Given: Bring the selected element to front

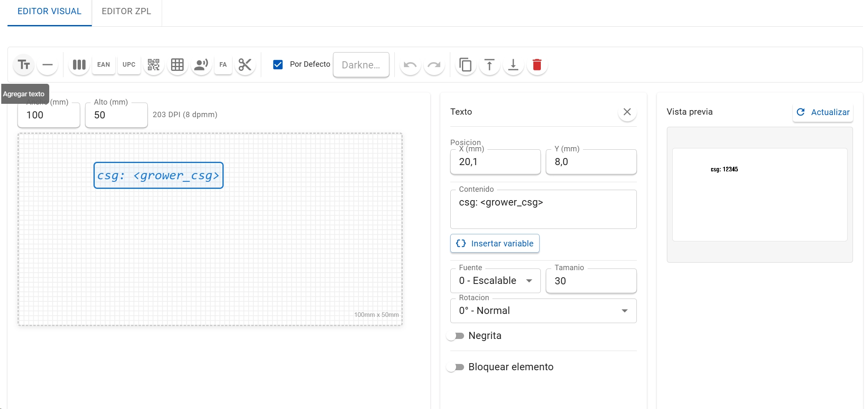Looking at the screenshot, I should point(490,65).
